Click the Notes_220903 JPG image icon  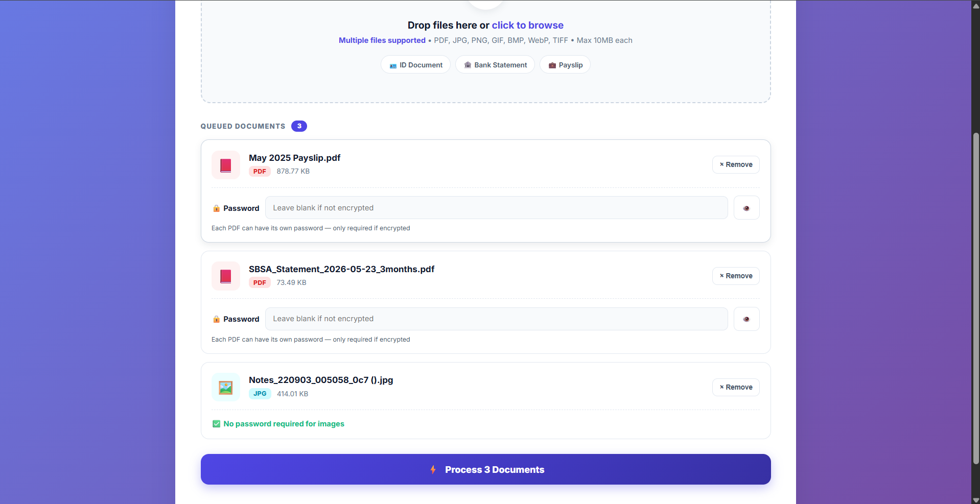pos(226,388)
